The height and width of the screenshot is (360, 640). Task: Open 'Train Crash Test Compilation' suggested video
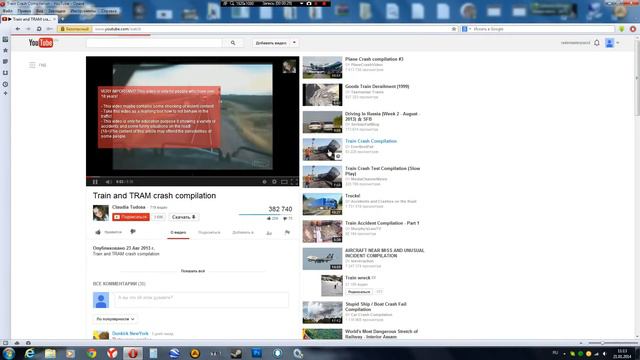[x=382, y=171]
